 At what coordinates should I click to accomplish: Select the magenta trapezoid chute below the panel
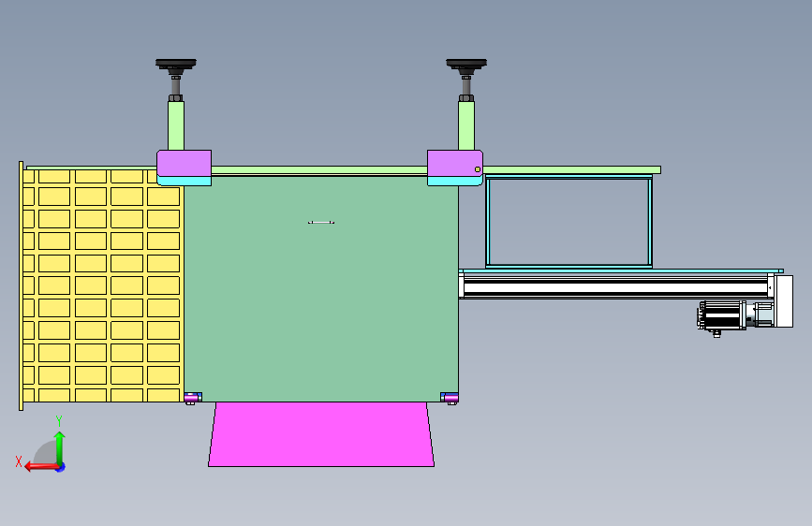pos(321,434)
